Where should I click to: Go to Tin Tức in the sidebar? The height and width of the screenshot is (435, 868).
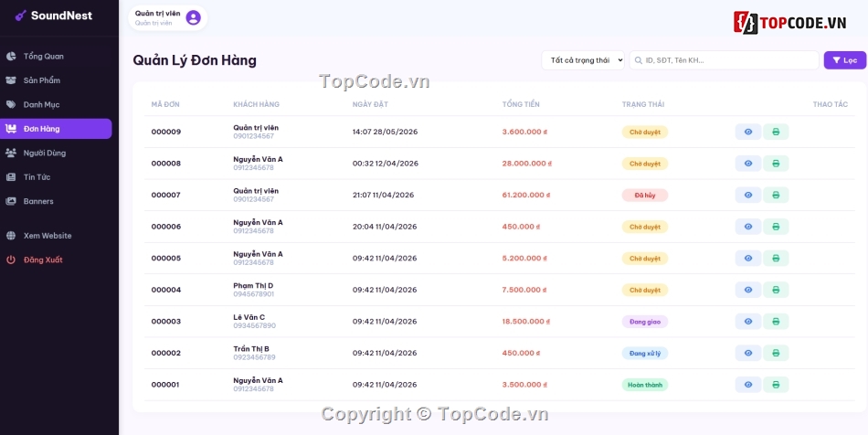point(56,177)
